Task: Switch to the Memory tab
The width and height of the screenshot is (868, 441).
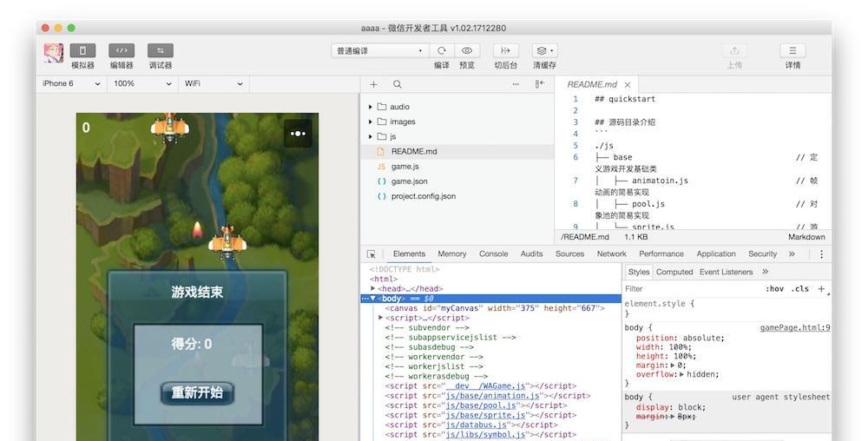Action: (x=451, y=254)
